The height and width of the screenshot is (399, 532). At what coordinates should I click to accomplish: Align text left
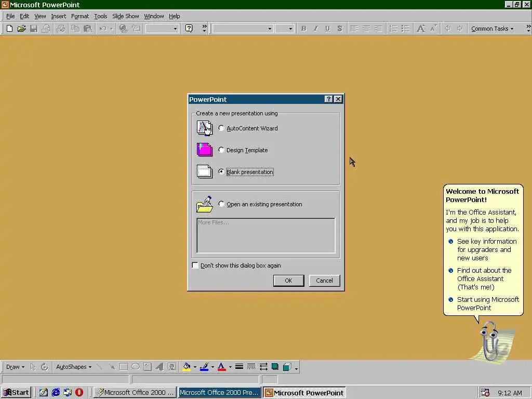tap(354, 29)
